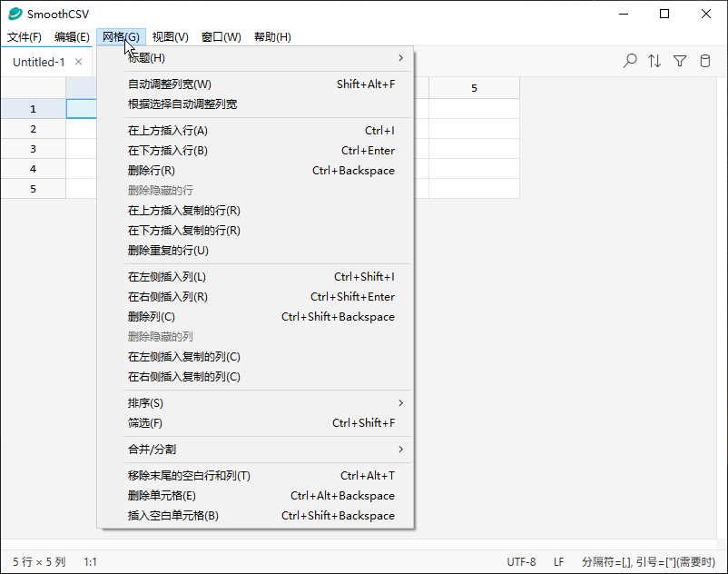Select row header 3
728x574 pixels.
[x=33, y=149]
